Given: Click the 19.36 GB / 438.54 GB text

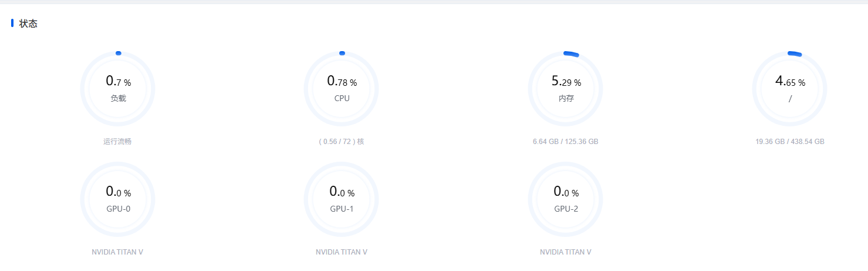Looking at the screenshot, I should (x=789, y=142).
